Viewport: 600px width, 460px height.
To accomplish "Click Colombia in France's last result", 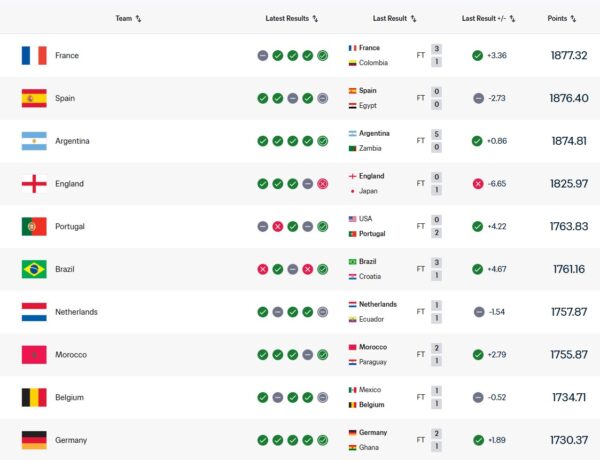I will click(x=374, y=63).
